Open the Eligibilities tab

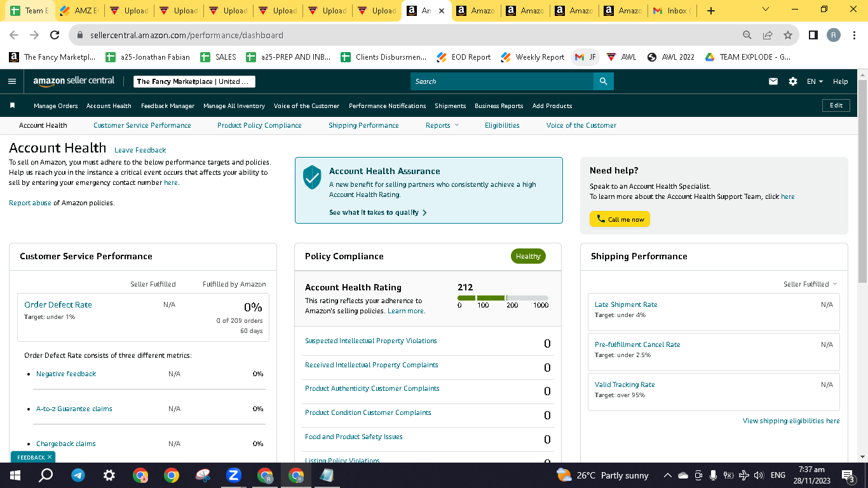tap(502, 125)
